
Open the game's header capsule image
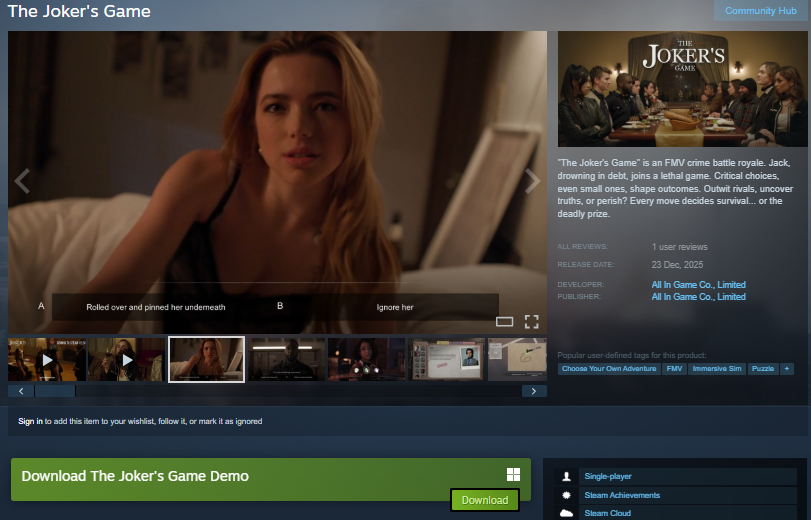click(x=682, y=89)
